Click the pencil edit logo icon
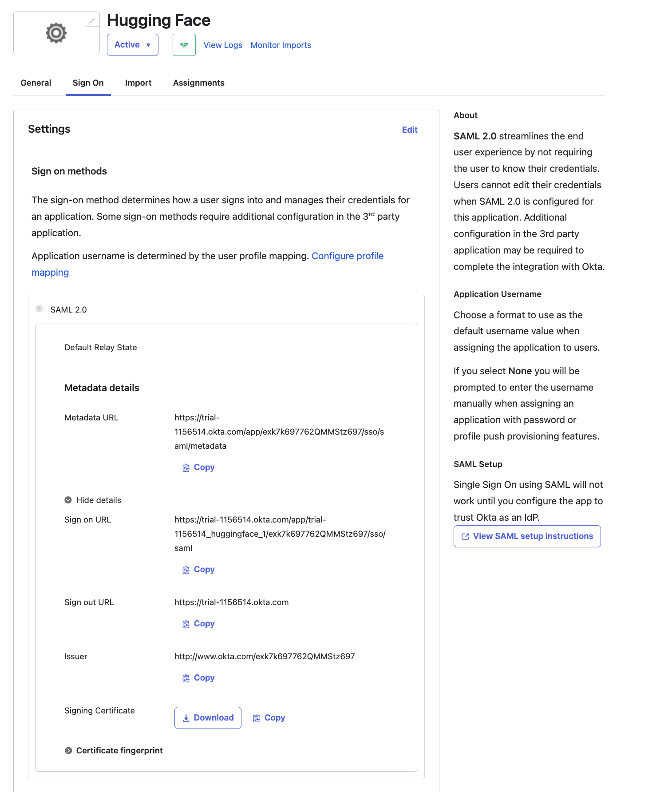672x792 pixels. click(x=92, y=20)
